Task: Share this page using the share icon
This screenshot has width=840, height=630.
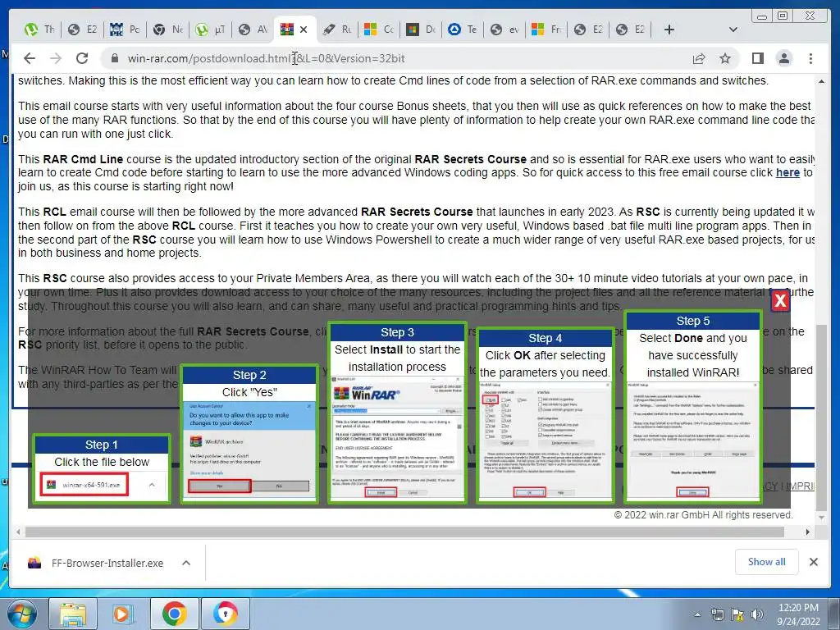Action: [699, 58]
